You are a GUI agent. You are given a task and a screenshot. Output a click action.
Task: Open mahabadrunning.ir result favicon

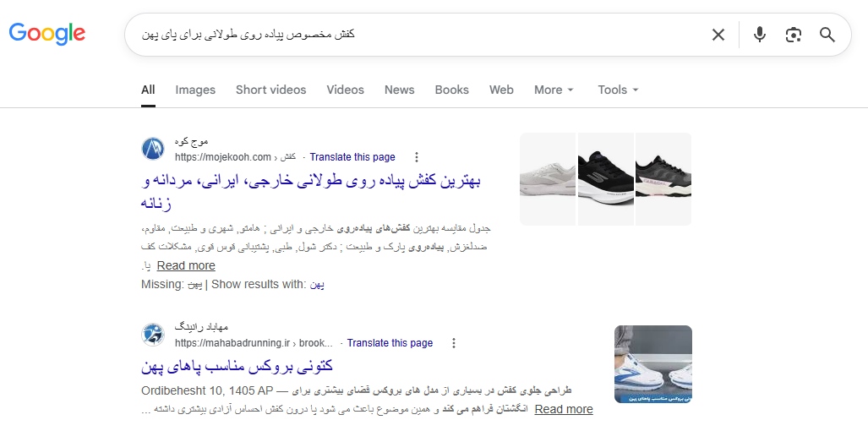pyautogui.click(x=153, y=335)
